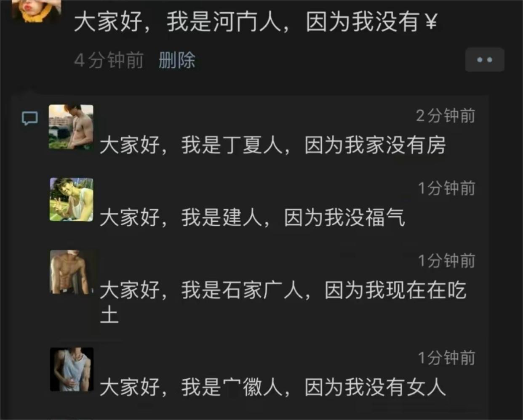Open the post author's avatar at top
Image resolution: width=523 pixels, height=420 pixels.
point(36,11)
